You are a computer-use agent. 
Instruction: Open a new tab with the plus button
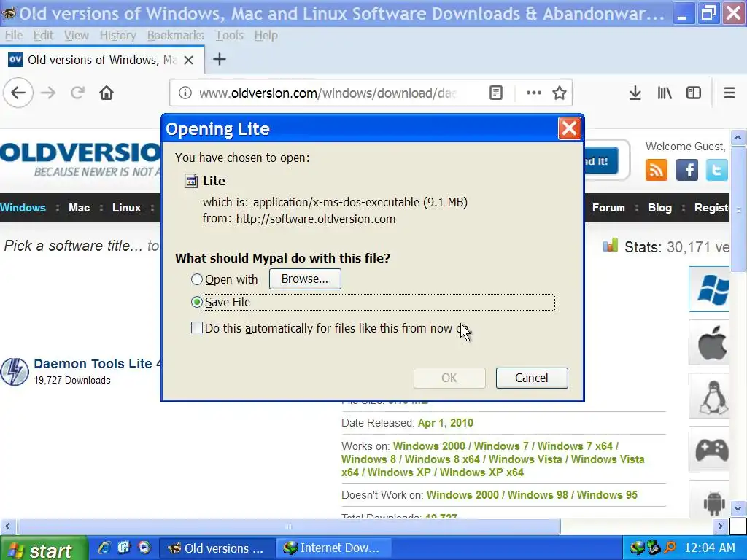[219, 60]
